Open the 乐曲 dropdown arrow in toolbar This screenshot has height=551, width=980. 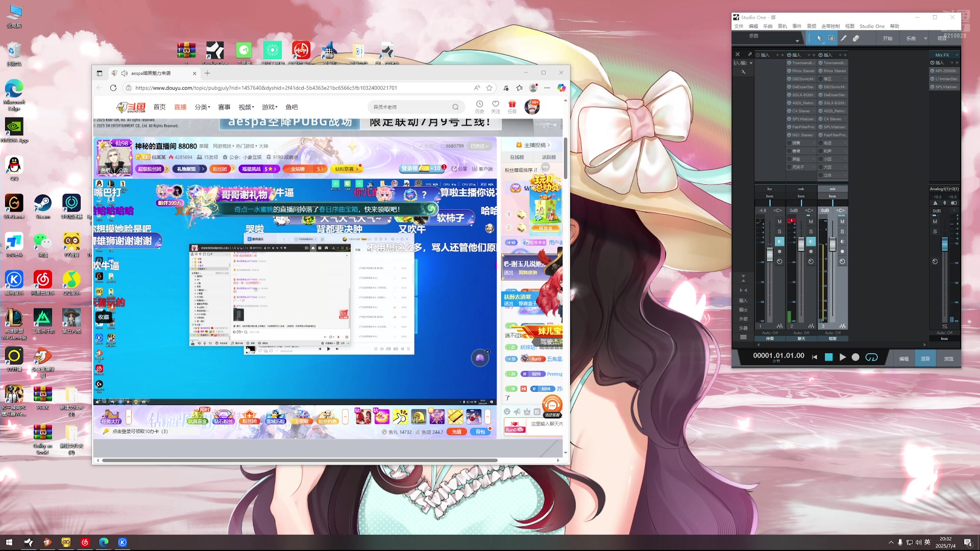[x=925, y=38]
